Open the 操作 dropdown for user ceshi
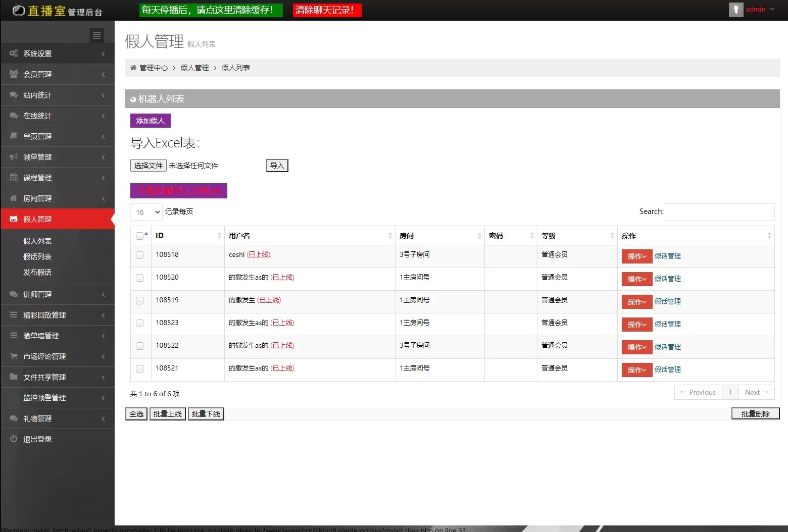The height and width of the screenshot is (532, 788). tap(636, 256)
